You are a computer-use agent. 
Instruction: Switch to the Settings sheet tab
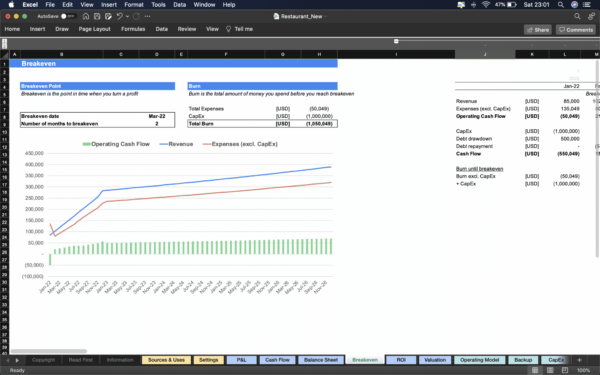coord(209,360)
